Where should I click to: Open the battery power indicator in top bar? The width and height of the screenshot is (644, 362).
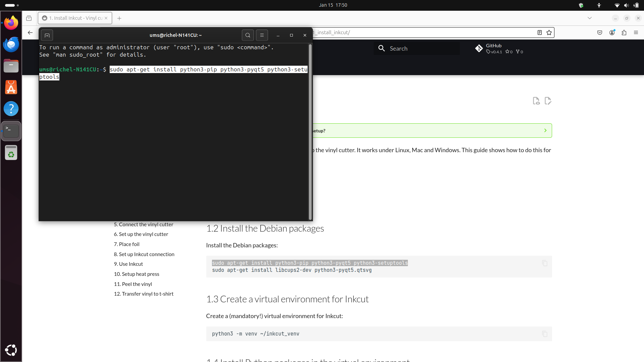[x=636, y=5]
